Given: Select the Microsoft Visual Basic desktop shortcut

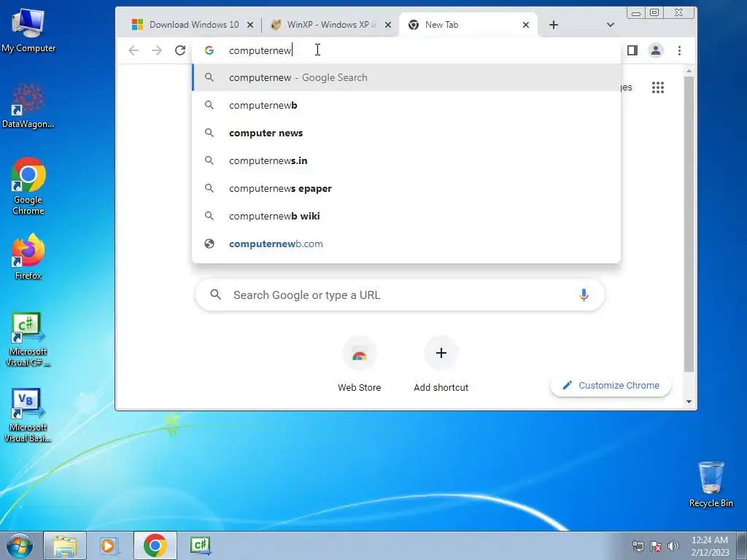Looking at the screenshot, I should 28,416.
